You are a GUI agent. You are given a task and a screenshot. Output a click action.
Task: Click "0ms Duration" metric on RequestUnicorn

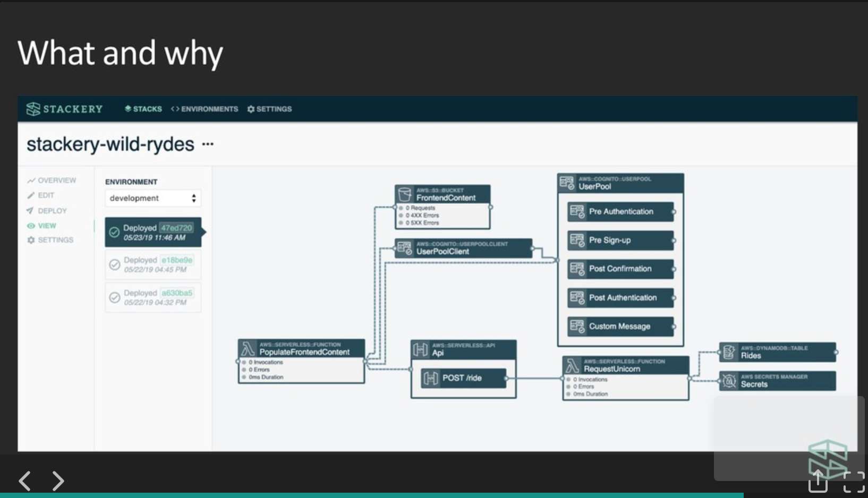coord(590,394)
